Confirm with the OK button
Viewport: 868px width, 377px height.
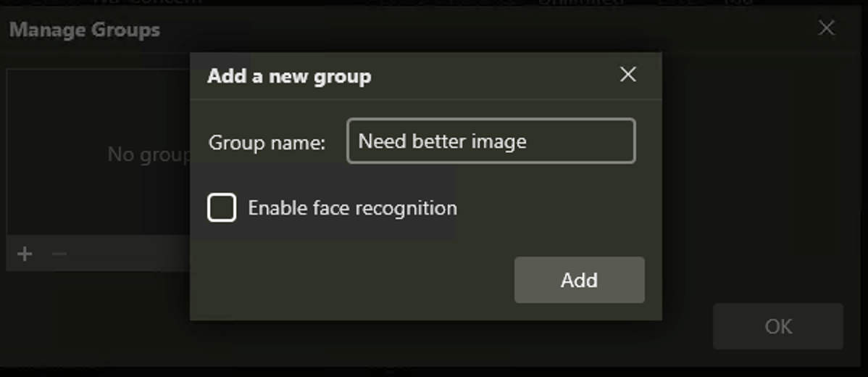coord(777,326)
